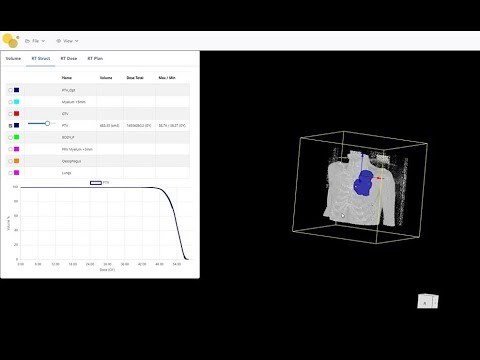The width and height of the screenshot is (480, 360).
Task: Click the PTV dose total value cell
Action: (139, 126)
